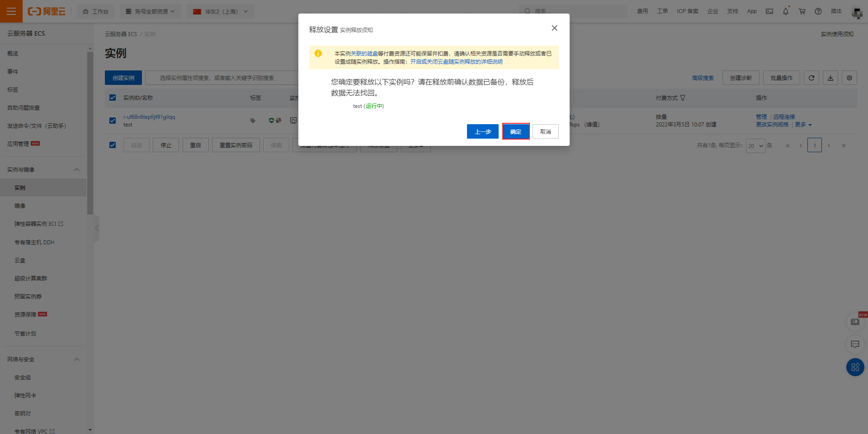The height and width of the screenshot is (434, 868).
Task: Open the floating feedback survey icon
Action: click(x=855, y=322)
